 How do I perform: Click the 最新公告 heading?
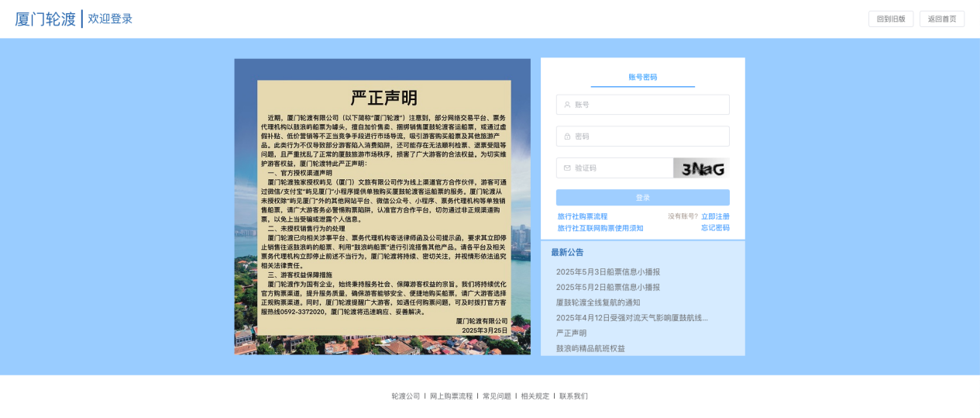(x=567, y=253)
